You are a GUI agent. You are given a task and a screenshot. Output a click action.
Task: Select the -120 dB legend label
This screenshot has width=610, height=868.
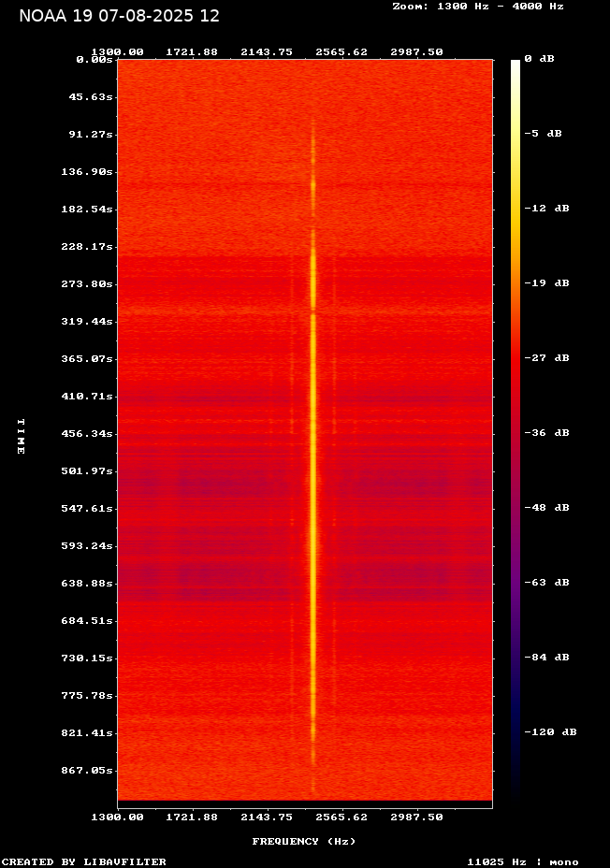click(549, 732)
